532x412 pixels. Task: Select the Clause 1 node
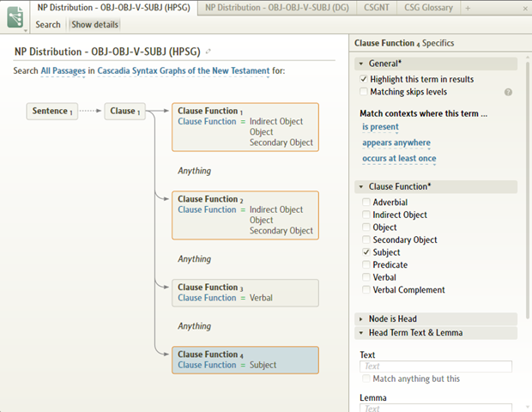point(126,111)
